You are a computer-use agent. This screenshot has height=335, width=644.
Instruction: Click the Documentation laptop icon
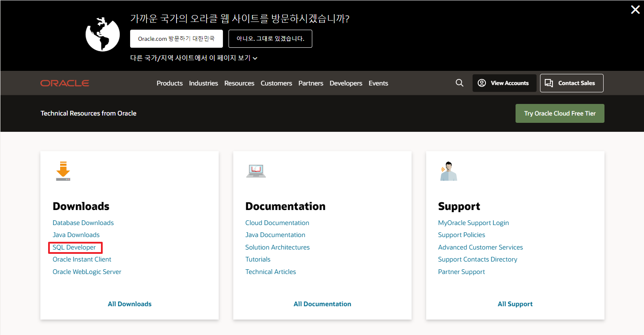(256, 171)
